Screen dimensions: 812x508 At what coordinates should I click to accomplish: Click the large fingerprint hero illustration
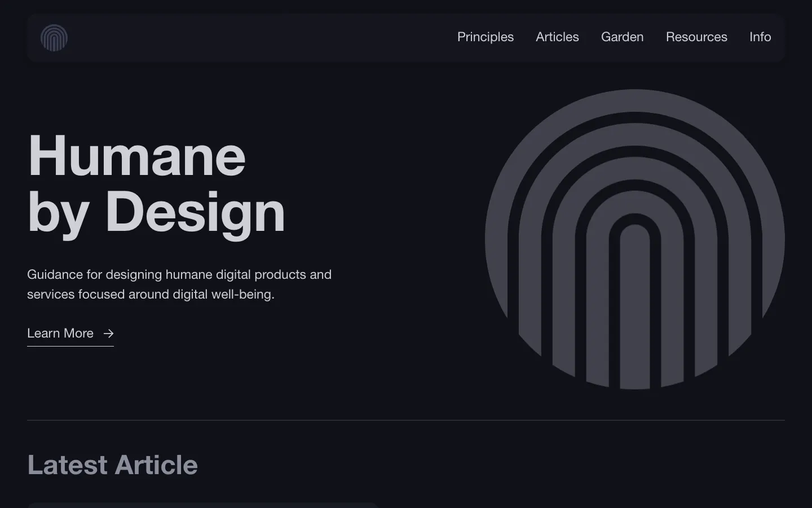click(634, 239)
